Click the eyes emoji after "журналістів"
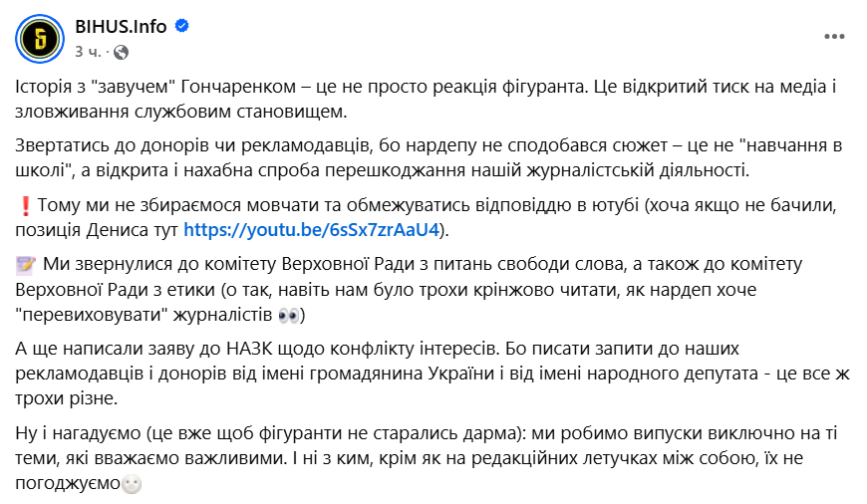The image size is (867, 504). (289, 314)
